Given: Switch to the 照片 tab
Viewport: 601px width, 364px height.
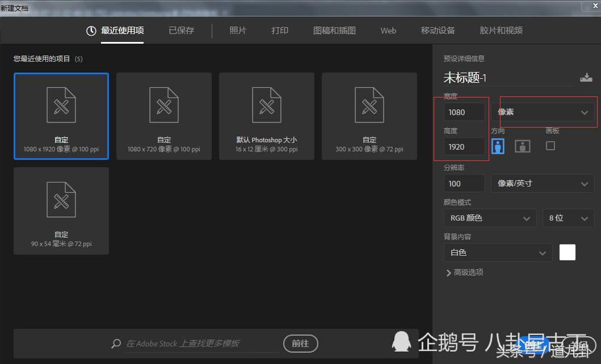Looking at the screenshot, I should coord(238,31).
